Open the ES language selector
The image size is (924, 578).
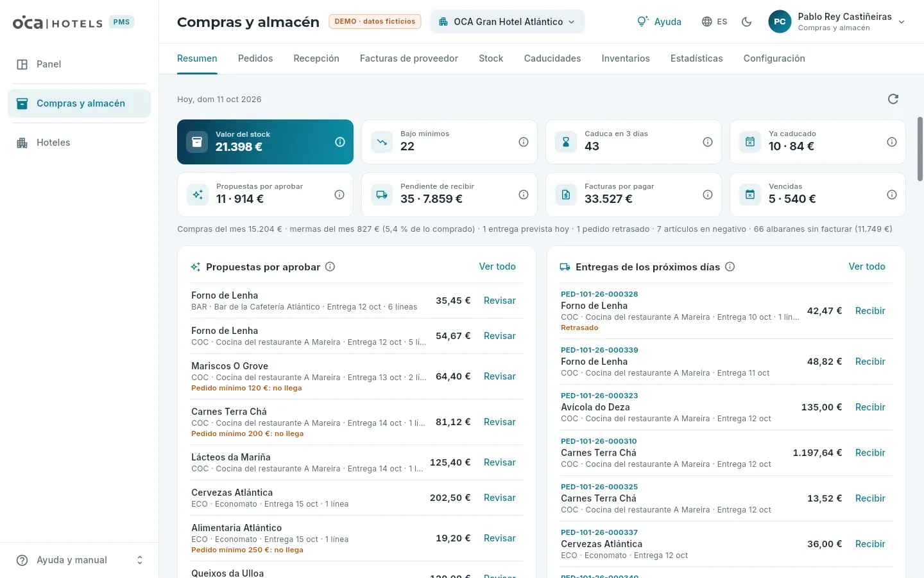point(714,22)
